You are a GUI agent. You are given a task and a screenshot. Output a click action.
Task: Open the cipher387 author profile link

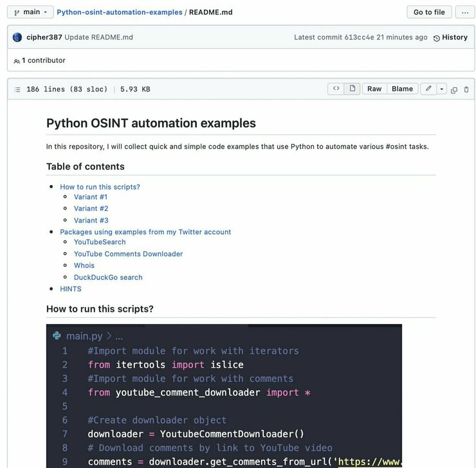(44, 37)
